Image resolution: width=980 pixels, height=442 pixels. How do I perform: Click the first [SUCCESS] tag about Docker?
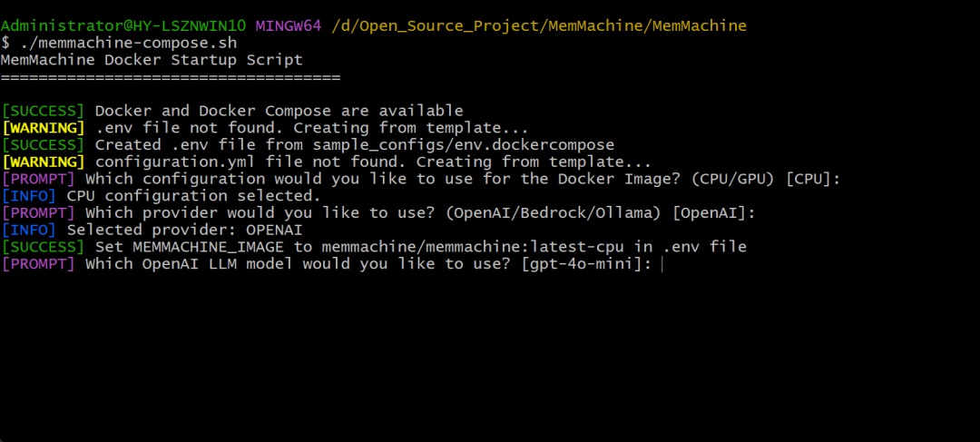[43, 112]
